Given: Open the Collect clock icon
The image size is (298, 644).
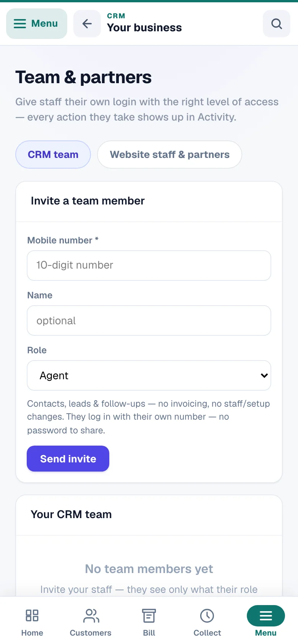Looking at the screenshot, I should point(207,615).
